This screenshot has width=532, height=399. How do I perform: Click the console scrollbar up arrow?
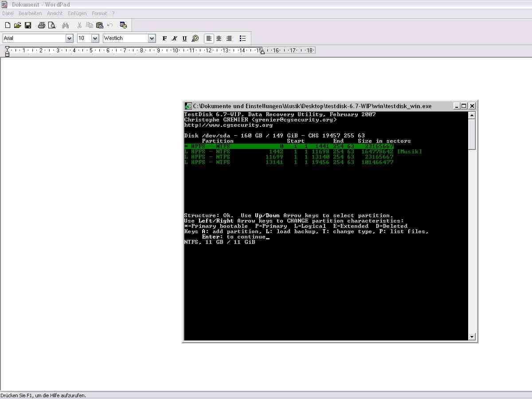coord(472,115)
